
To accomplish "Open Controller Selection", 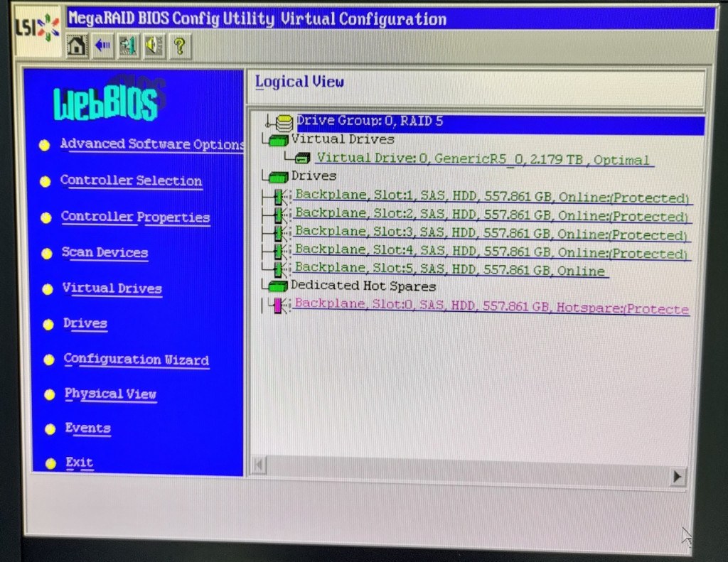I will click(x=132, y=180).
